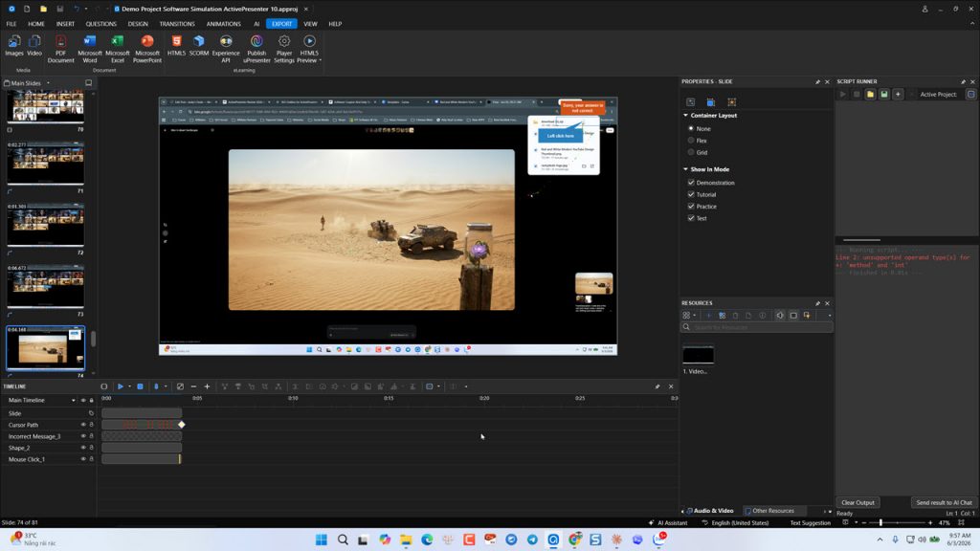Click Text Suggestion in status bar
The width and height of the screenshot is (980, 551).
(810, 523)
